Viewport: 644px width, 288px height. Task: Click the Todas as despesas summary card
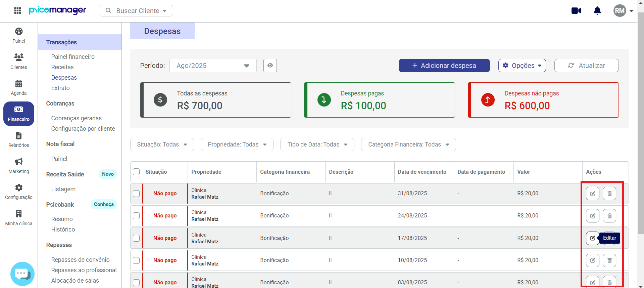216,100
